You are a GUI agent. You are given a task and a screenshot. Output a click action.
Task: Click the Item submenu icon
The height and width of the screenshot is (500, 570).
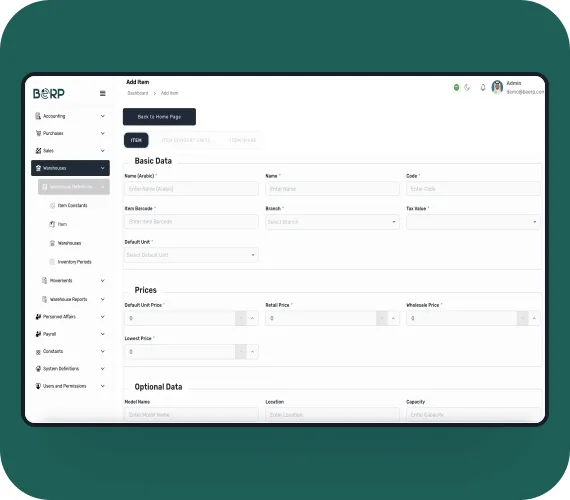pos(52,224)
